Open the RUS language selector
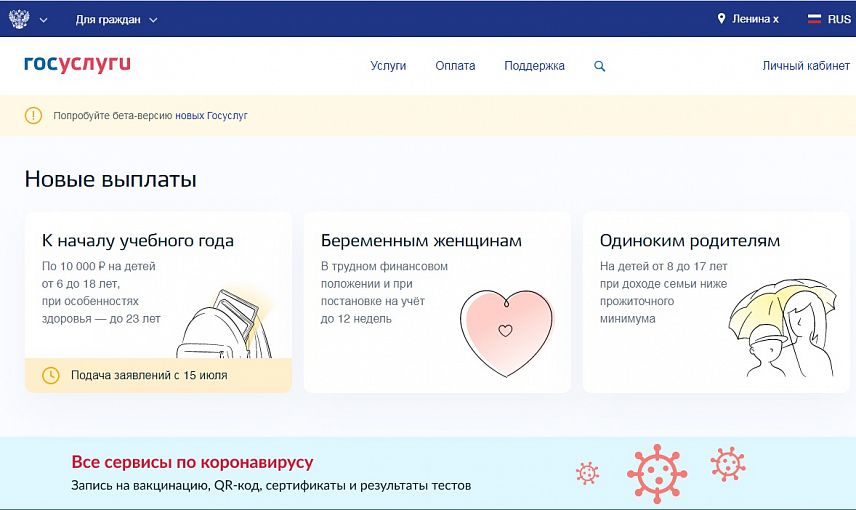This screenshot has height=510, width=856. [x=838, y=19]
